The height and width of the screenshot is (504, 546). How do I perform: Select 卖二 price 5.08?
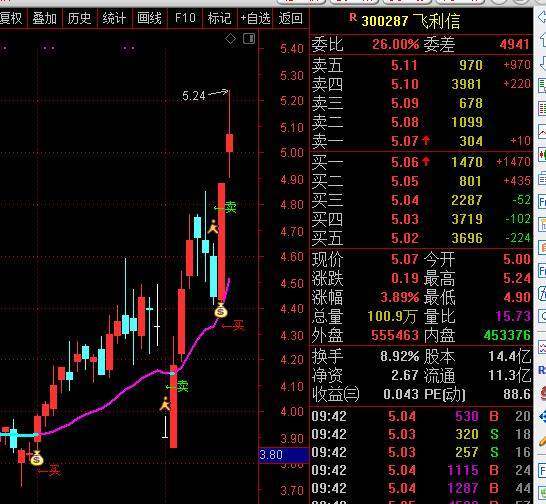tap(404, 122)
